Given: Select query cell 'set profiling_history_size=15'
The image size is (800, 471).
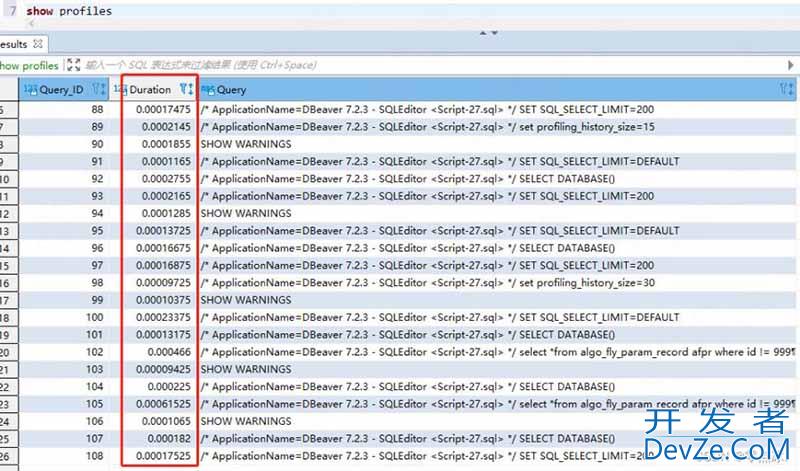Looking at the screenshot, I should pos(497,127).
